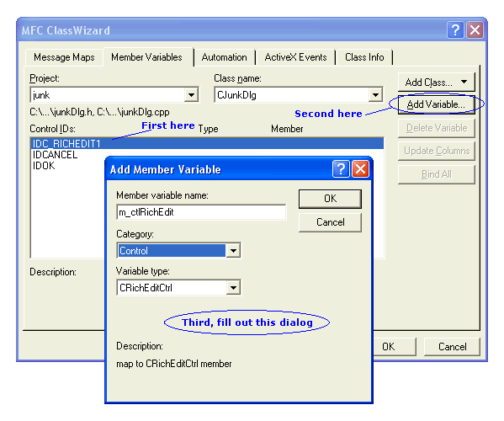Expand the Project dropdown showing junk
This screenshot has width=504, height=421.
click(191, 95)
